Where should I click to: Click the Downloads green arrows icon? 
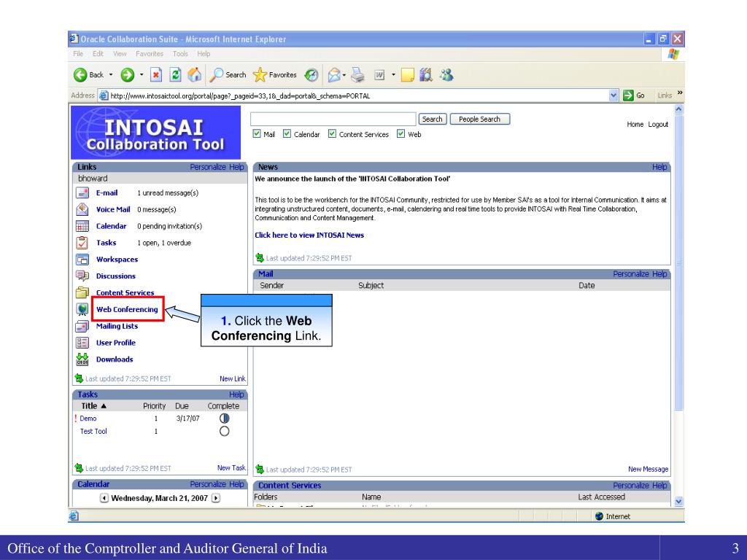[x=82, y=359]
